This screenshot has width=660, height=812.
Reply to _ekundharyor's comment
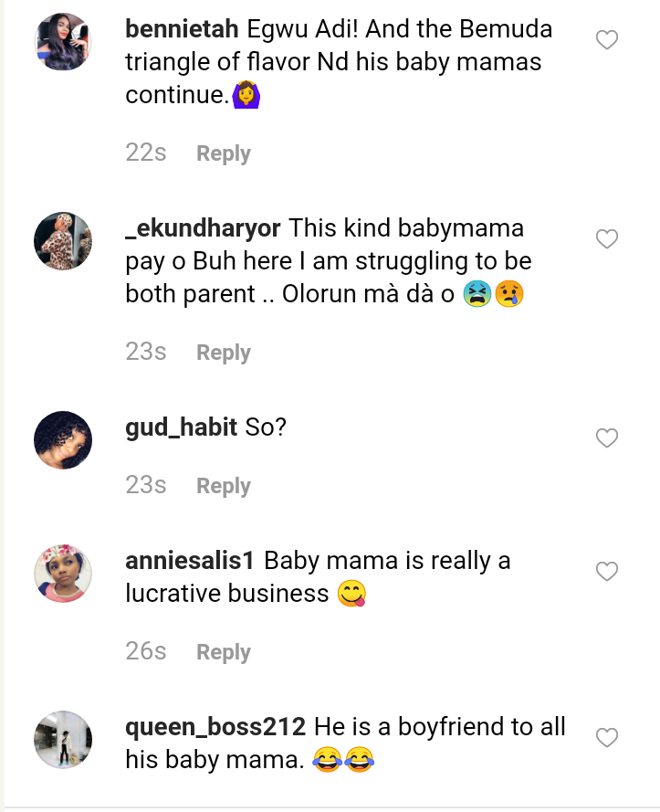pyautogui.click(x=224, y=353)
